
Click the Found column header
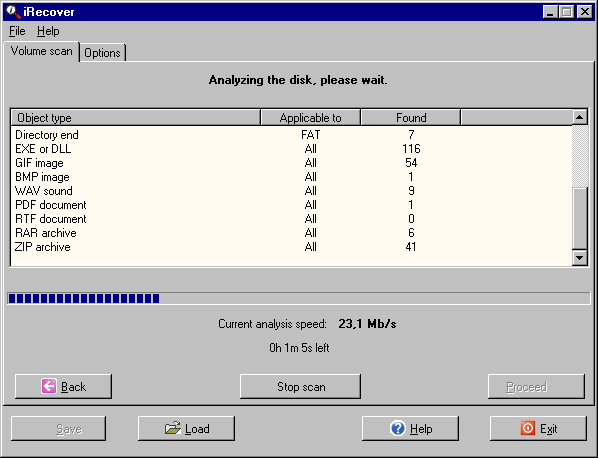coord(411,117)
